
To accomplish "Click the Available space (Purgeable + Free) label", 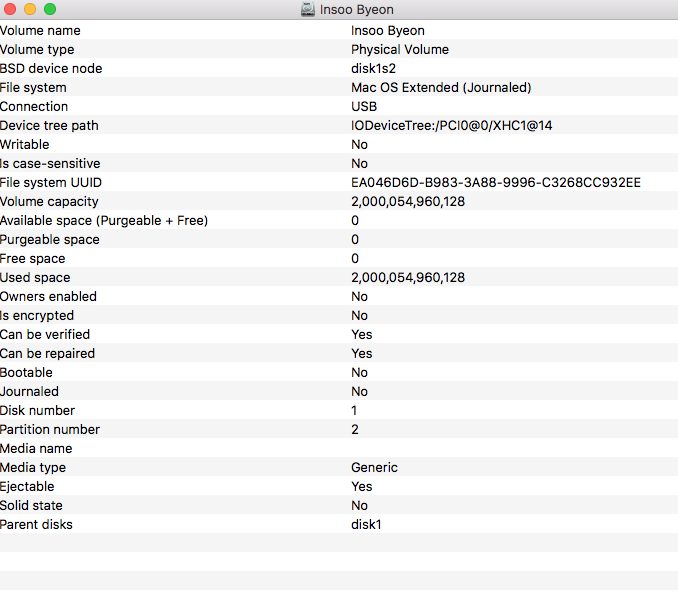I will 104,221.
